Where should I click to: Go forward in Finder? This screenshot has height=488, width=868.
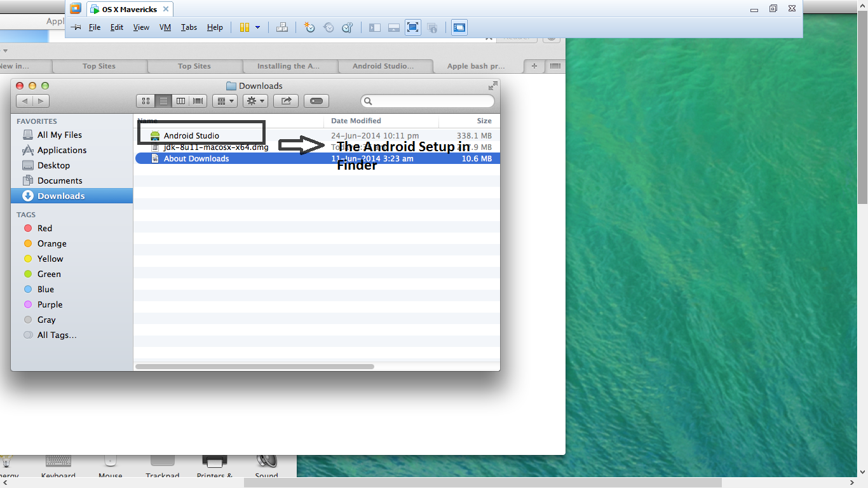pos(41,101)
